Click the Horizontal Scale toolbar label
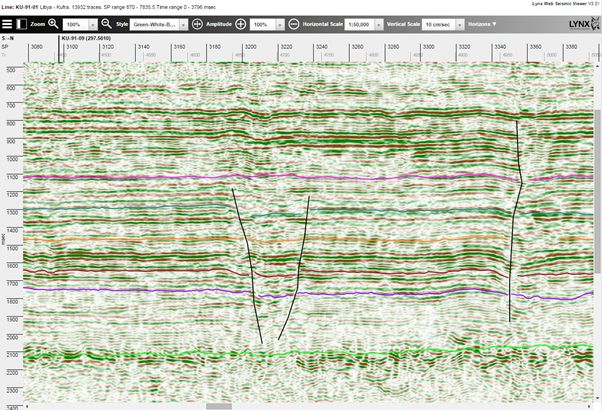Screen dimensions: 602x410 322,24
